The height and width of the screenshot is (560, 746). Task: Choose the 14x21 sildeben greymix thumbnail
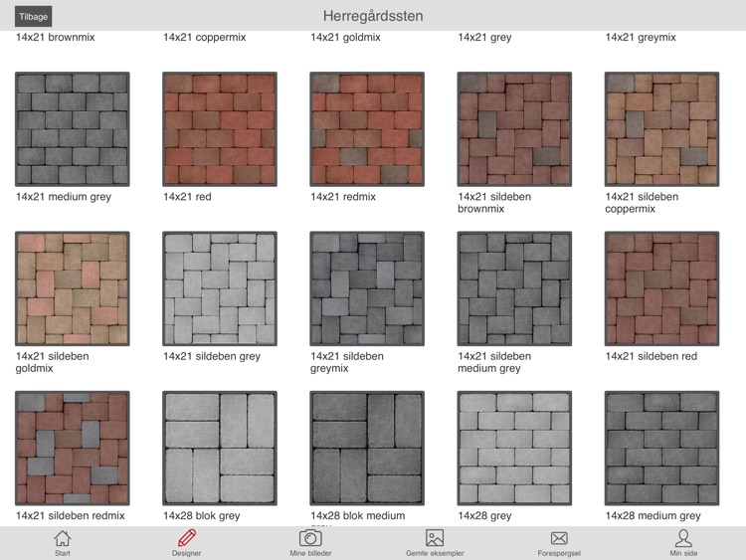(367, 288)
